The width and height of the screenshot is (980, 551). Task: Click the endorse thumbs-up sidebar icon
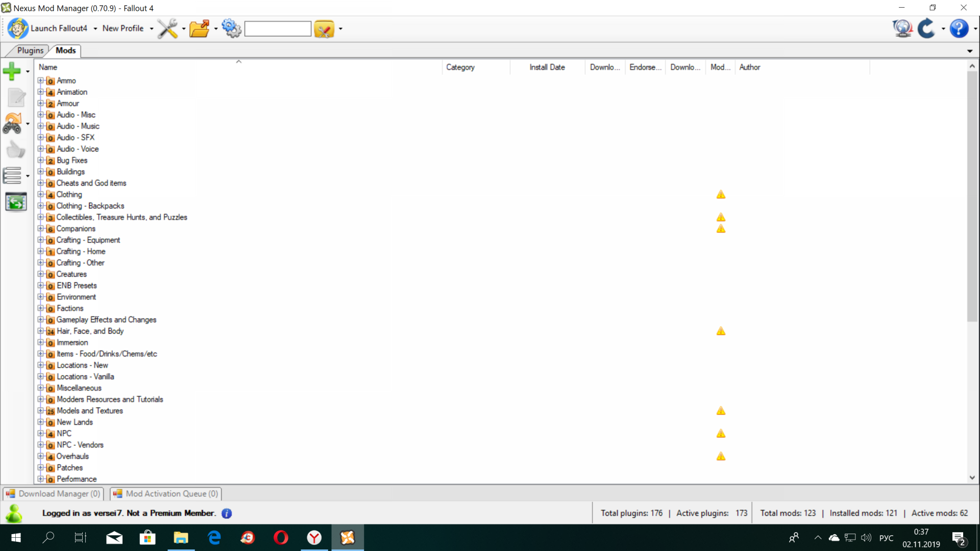point(15,150)
